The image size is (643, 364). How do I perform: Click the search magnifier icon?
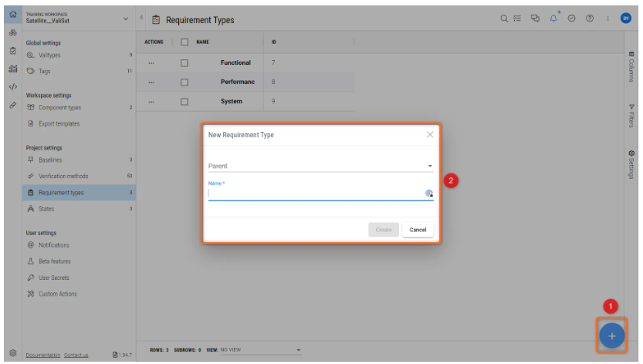click(x=504, y=19)
